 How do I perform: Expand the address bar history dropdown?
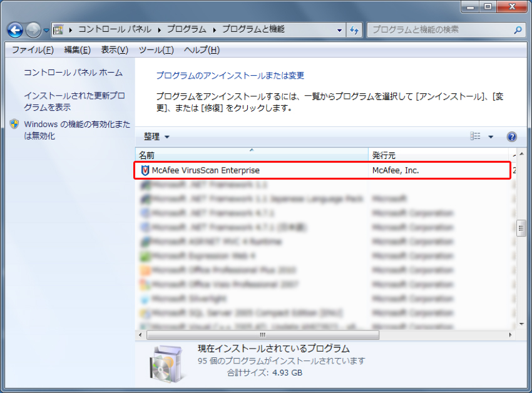339,30
